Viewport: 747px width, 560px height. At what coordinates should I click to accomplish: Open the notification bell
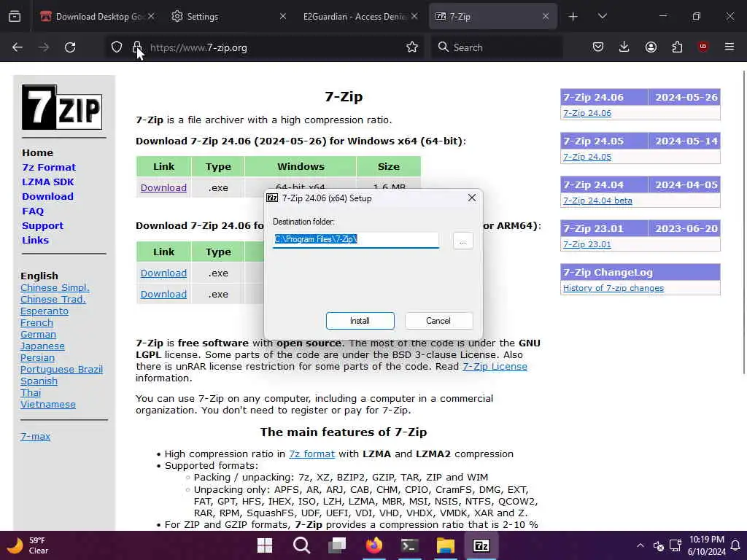click(x=735, y=545)
